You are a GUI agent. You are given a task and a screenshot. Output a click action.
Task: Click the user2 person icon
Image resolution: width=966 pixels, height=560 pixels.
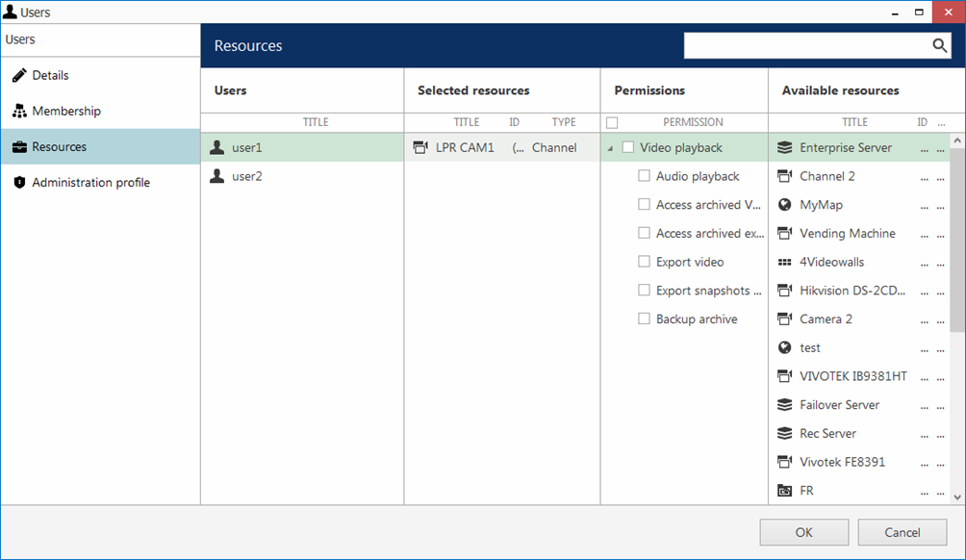[x=217, y=176]
